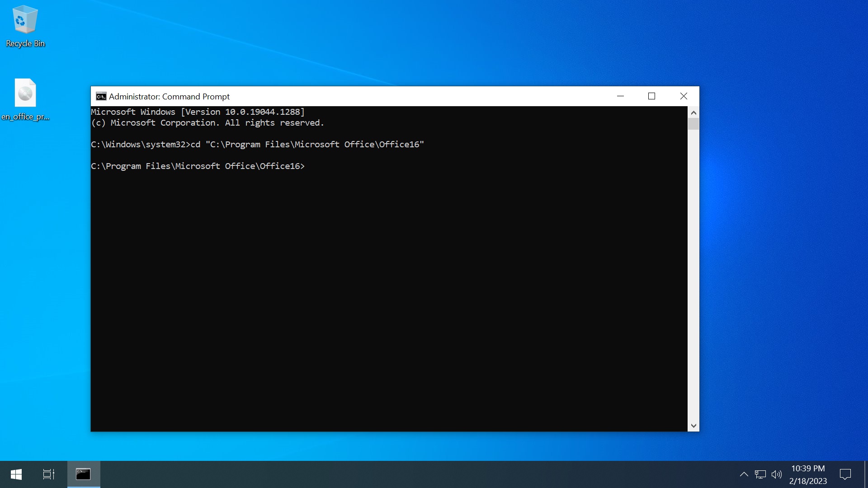Open the Command Prompt system menu icon
Viewport: 868px width, 488px height.
coord(101,96)
